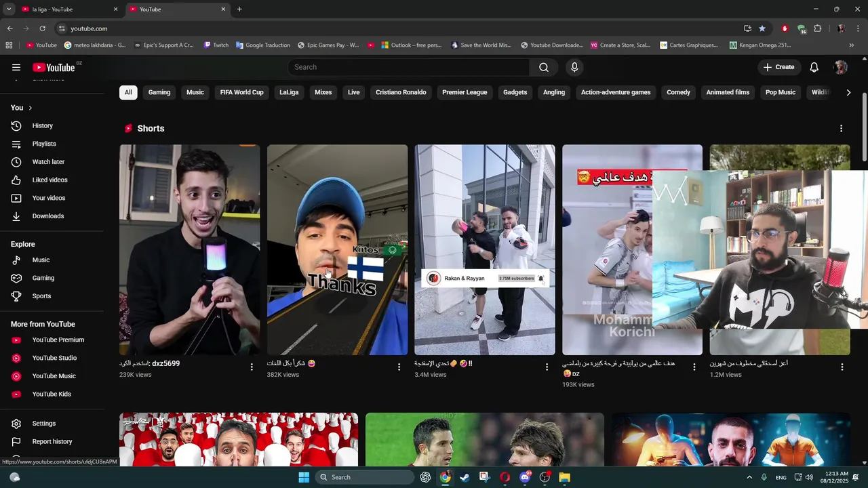
Task: Select the Gaming filter chip
Action: [159, 92]
